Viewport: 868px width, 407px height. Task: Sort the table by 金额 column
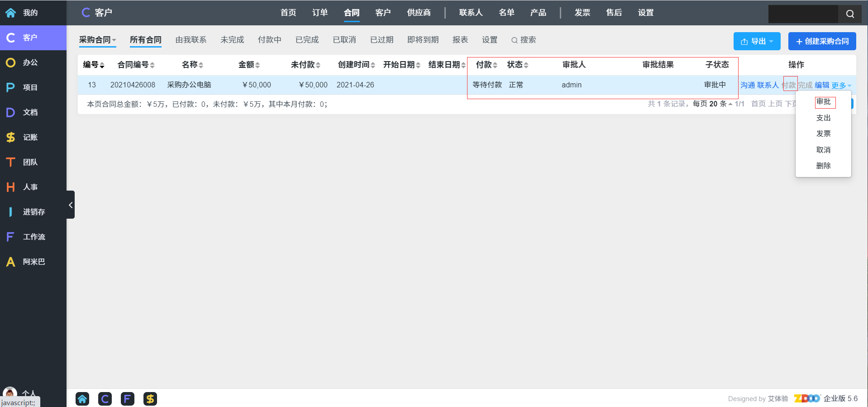coord(249,65)
